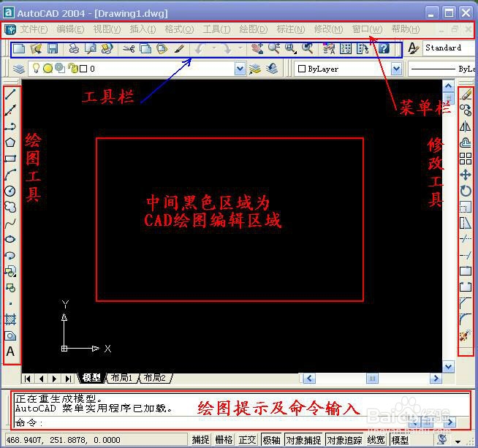Open the Layer Properties Manager icon

[x=19, y=69]
